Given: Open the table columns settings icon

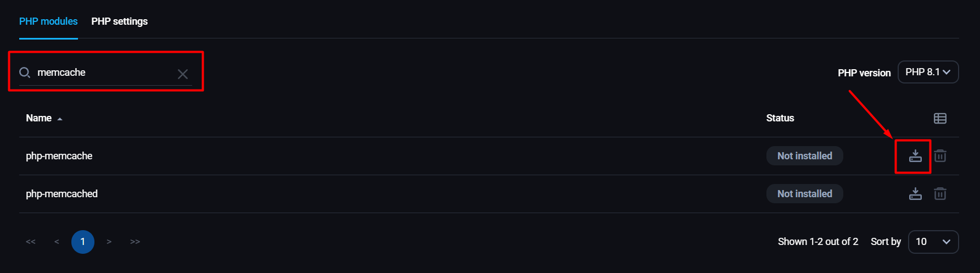Looking at the screenshot, I should pyautogui.click(x=940, y=118).
